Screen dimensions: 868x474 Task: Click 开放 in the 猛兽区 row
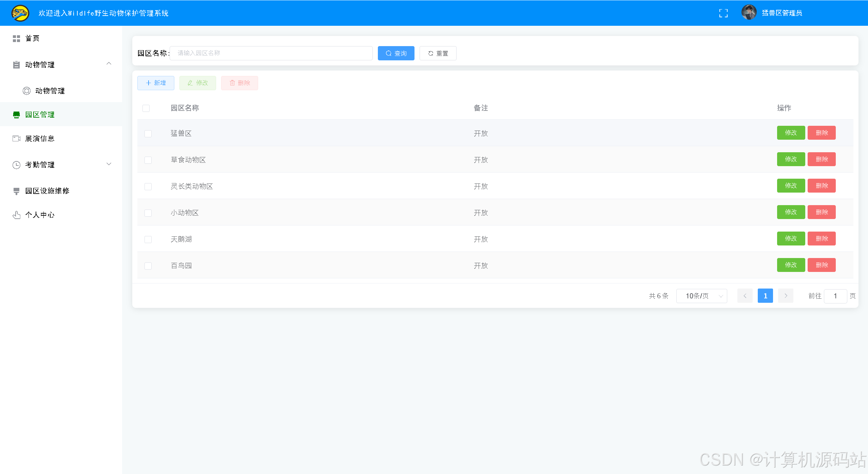(481, 134)
